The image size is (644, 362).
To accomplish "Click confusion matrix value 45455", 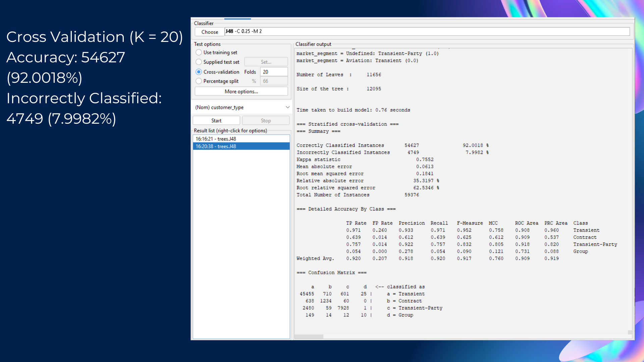I will pyautogui.click(x=307, y=294).
